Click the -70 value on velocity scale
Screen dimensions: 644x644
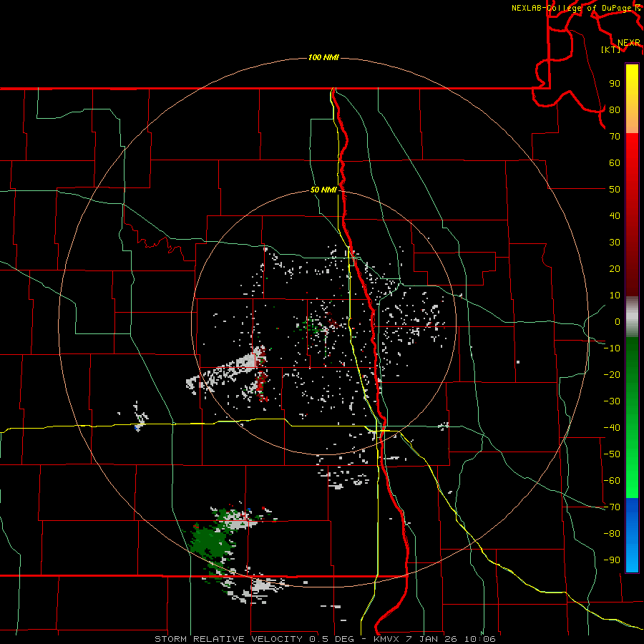point(612,507)
